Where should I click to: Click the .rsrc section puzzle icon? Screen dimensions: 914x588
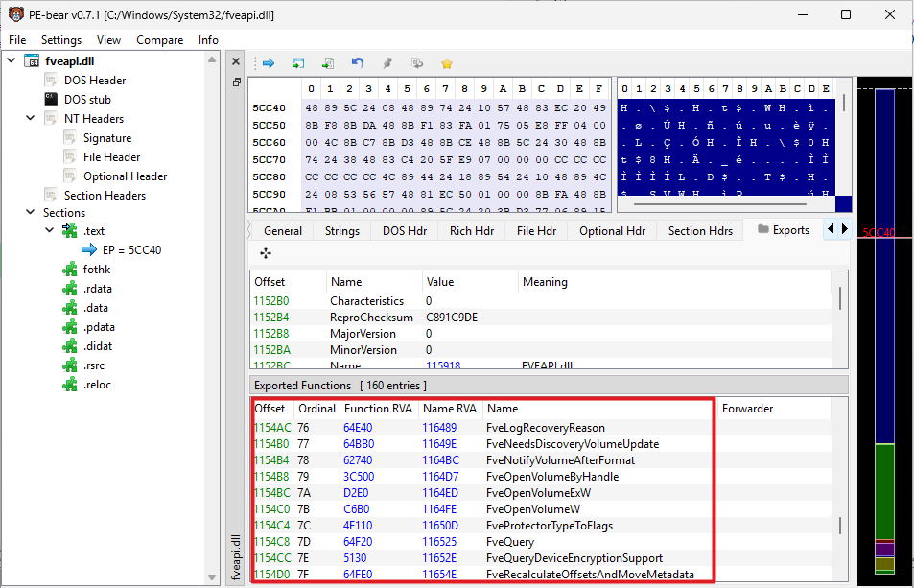69,365
